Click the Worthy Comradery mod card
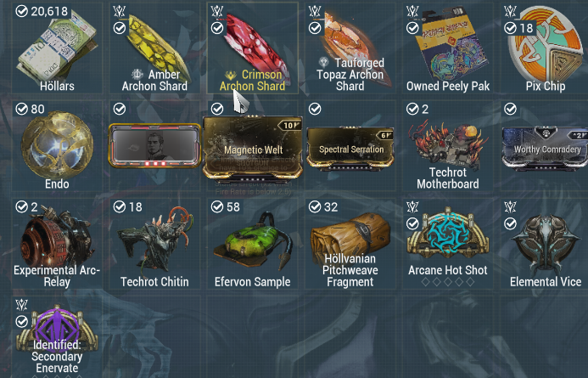588x378 pixels. click(546, 149)
